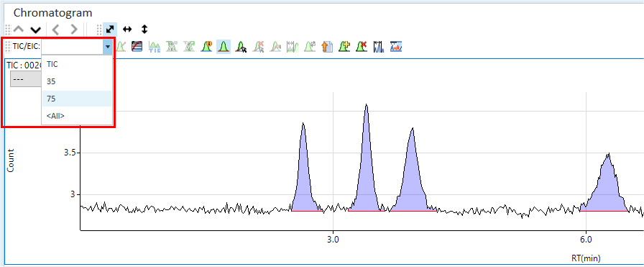
Task: Click the grayed right chevron arrow
Action: coord(73,30)
